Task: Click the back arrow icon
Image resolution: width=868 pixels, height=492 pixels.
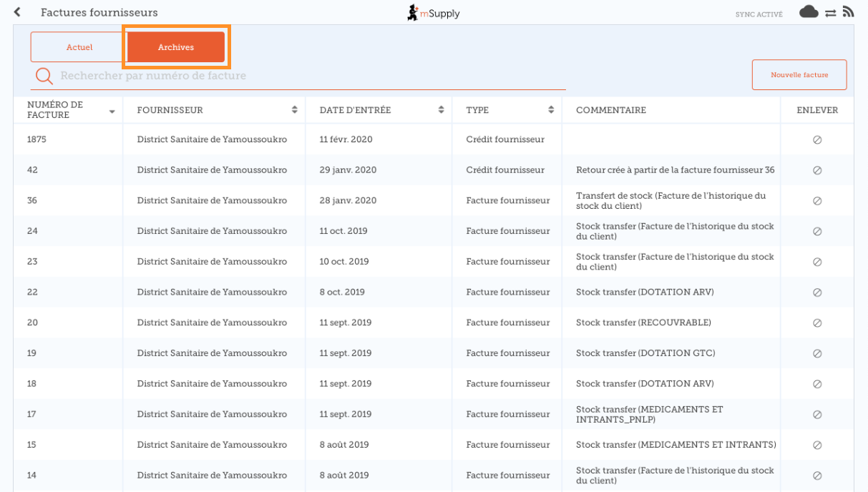Action: point(17,13)
